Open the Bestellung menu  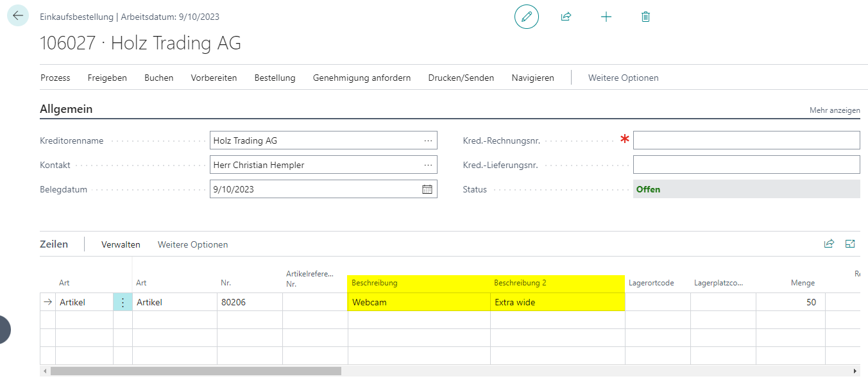(x=275, y=78)
